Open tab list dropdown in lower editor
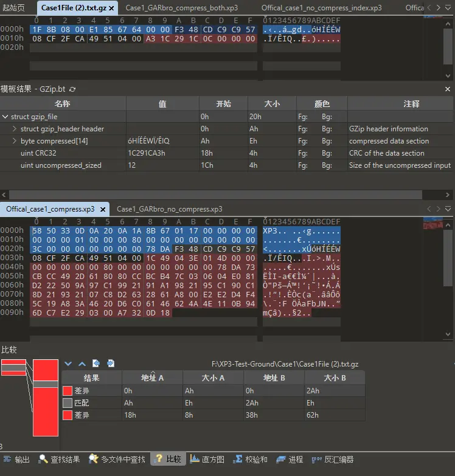 [448, 209]
